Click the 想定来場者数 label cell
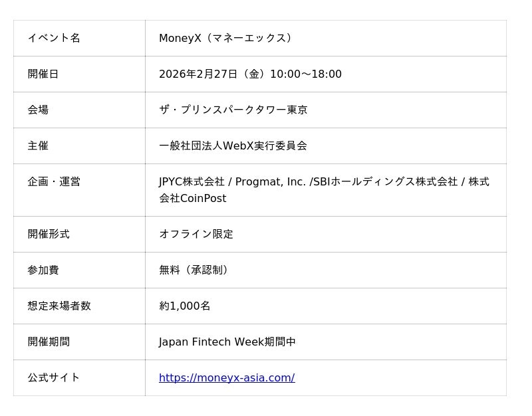 click(x=59, y=306)
